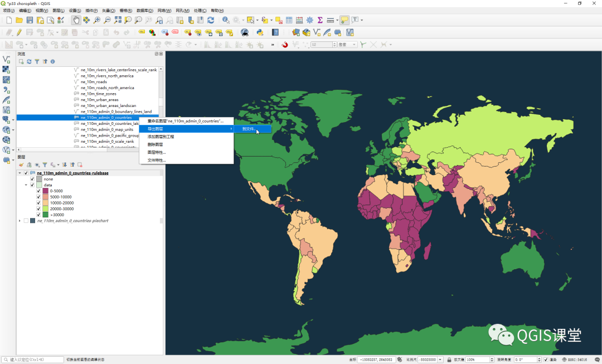Viewport: 602px width, 364px height.
Task: Click the filter legend funnel icon
Action: (x=45, y=164)
